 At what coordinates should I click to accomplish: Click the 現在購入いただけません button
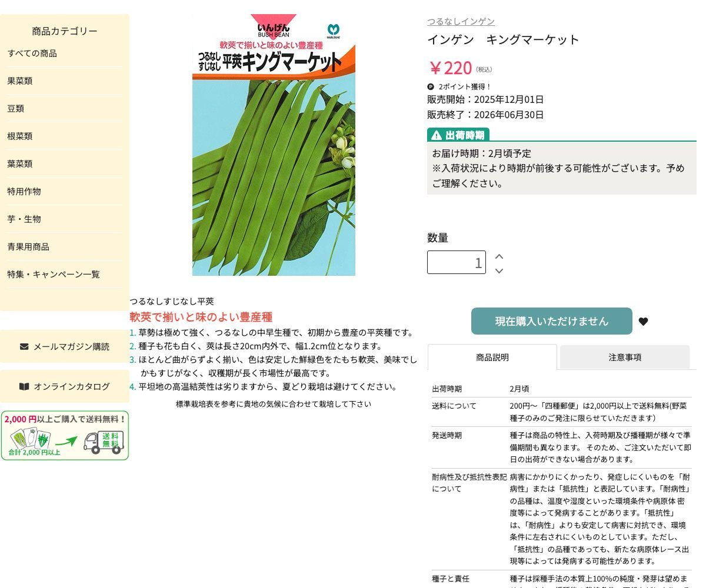pyautogui.click(x=551, y=321)
